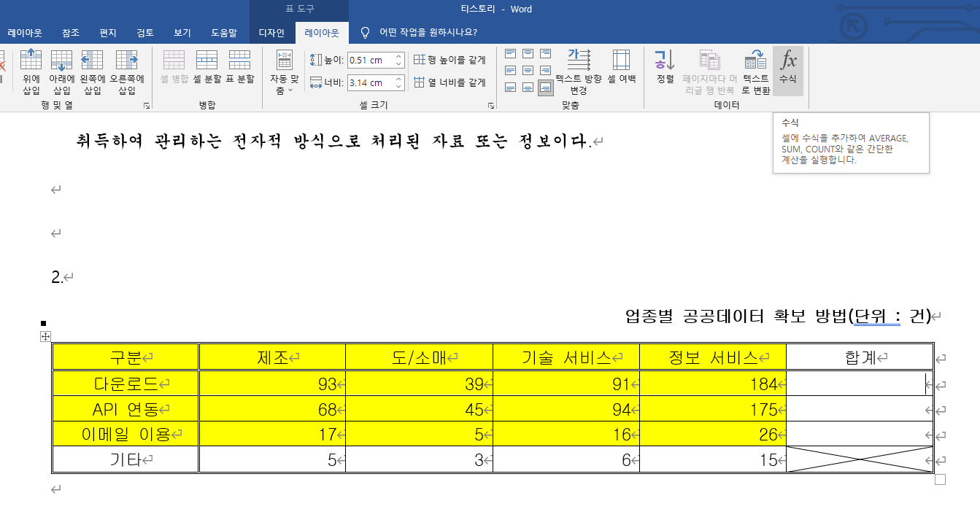Select the align bottom left icon
The image size is (980, 509).
coord(510,88)
